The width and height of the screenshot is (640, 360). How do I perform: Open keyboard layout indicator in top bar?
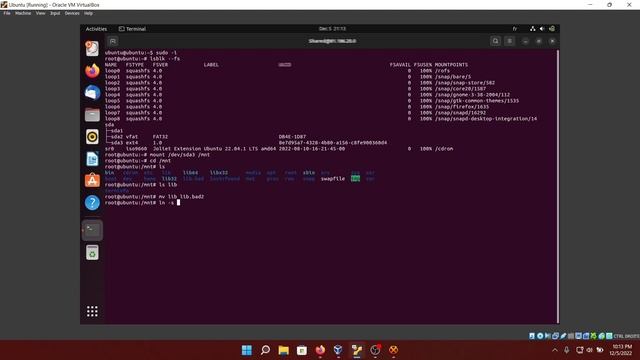(x=515, y=29)
